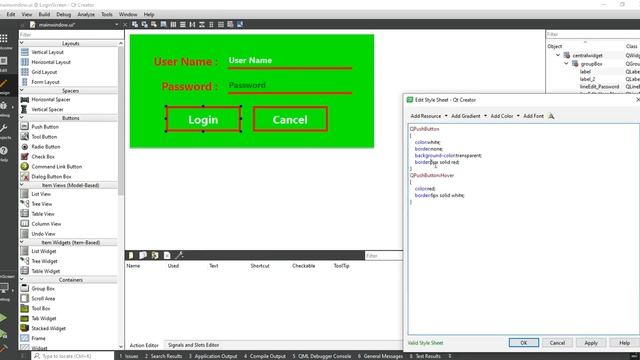Click Help in Edit Style Sheet dialog
Image resolution: width=640 pixels, height=360 pixels.
pos(624,343)
